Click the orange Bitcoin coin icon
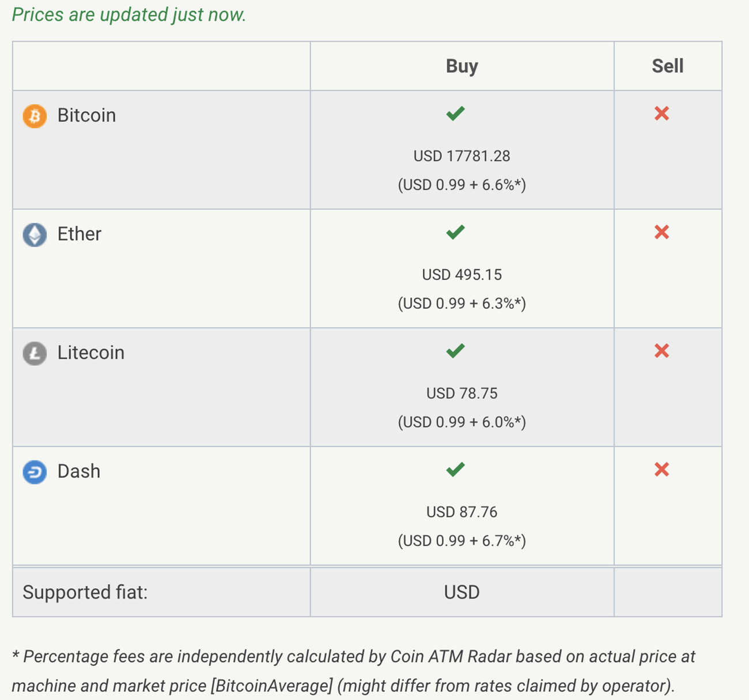The width and height of the screenshot is (749, 700). click(x=35, y=116)
